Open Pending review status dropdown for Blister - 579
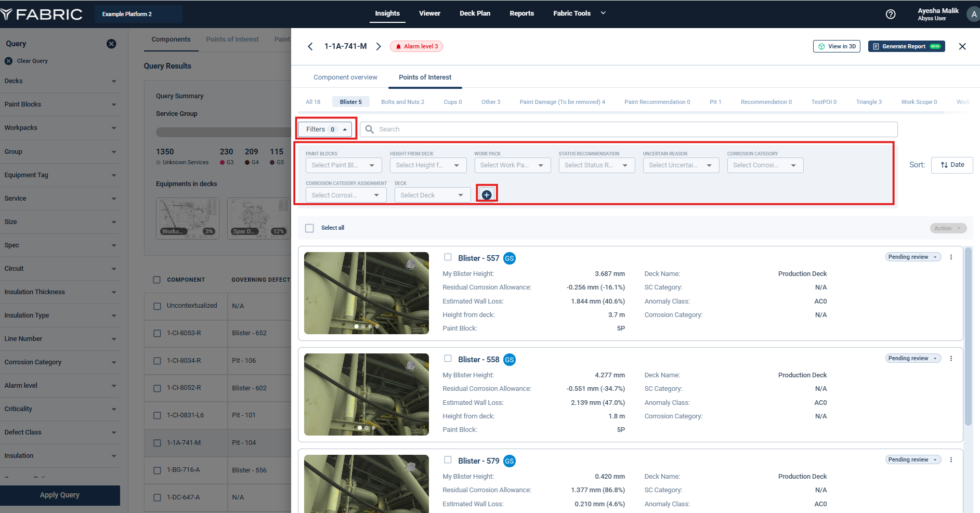The height and width of the screenshot is (513, 980). [x=912, y=459]
